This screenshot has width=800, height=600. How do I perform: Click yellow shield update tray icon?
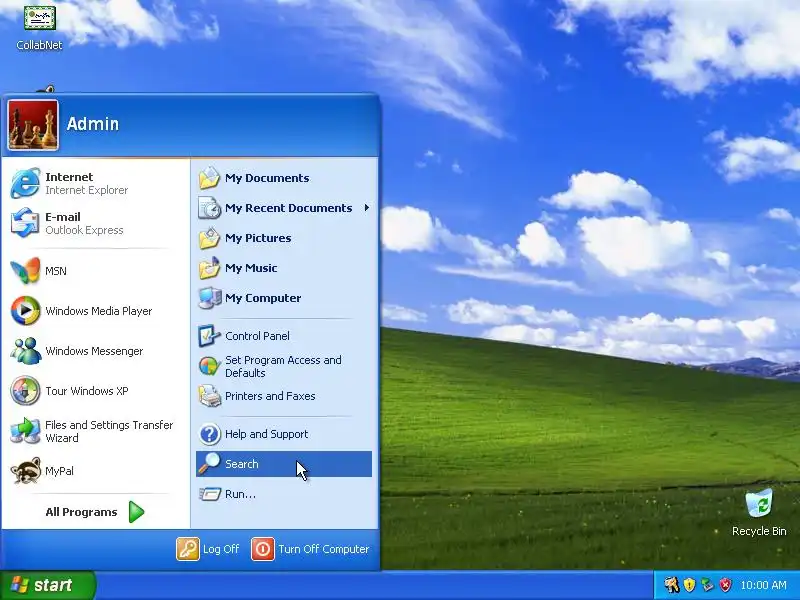point(689,585)
